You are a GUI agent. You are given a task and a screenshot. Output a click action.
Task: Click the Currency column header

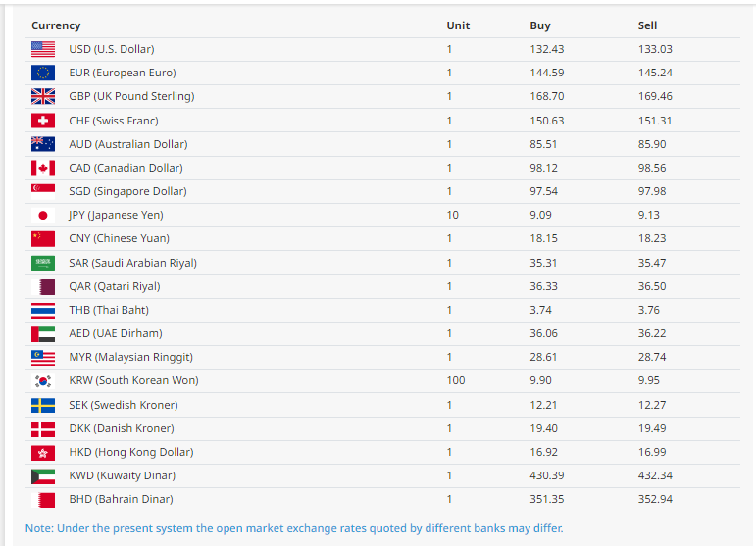point(56,25)
